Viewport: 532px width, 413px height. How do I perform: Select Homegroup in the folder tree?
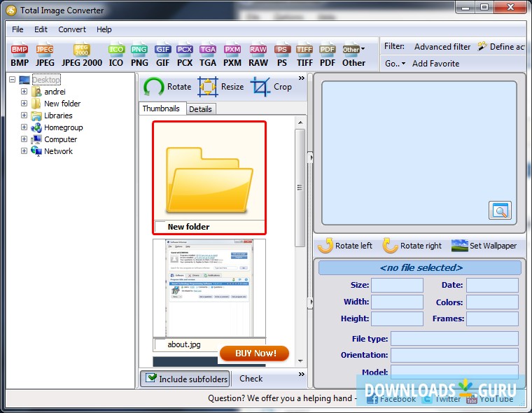point(64,127)
